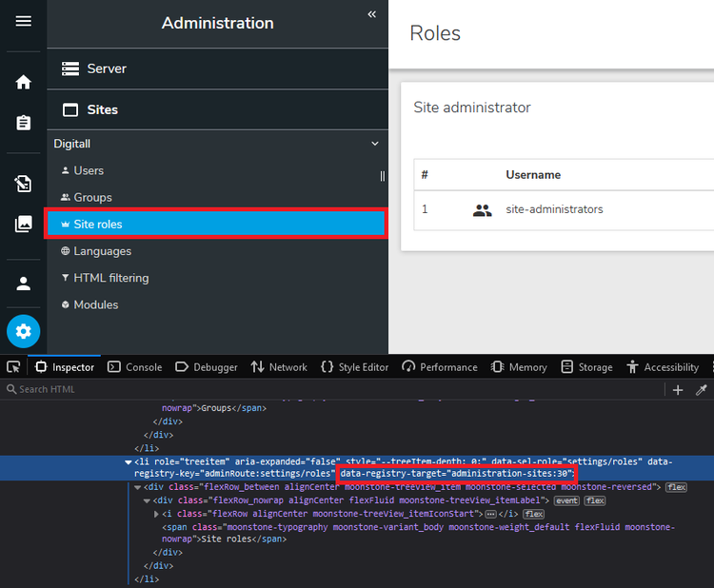This screenshot has width=714, height=588.
Task: Collapse the Administration panel with the double chevron
Action: (372, 14)
